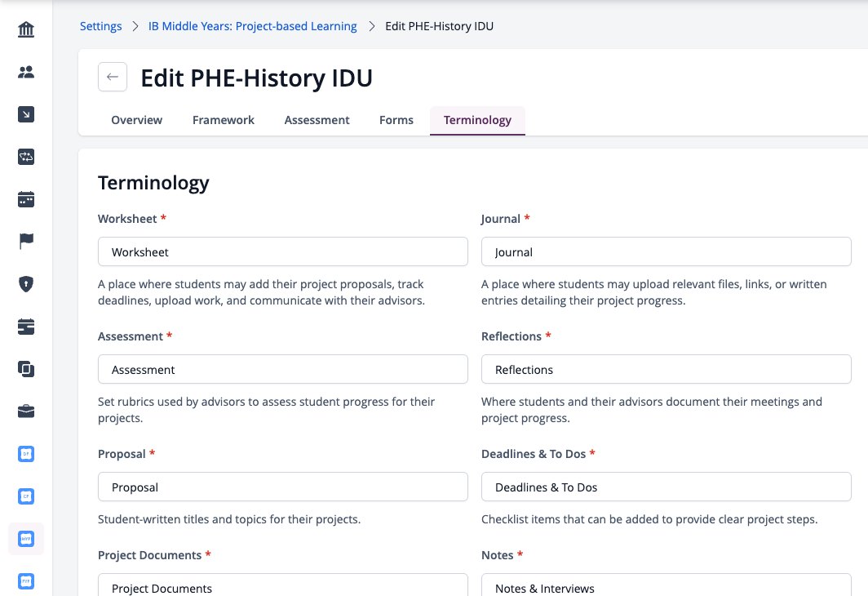The image size is (868, 596).
Task: Click the back arrow beside page title
Action: 113,77
